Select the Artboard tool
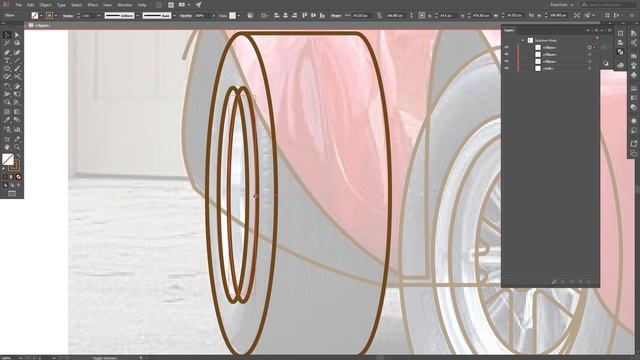The height and width of the screenshot is (360, 640). point(7,139)
